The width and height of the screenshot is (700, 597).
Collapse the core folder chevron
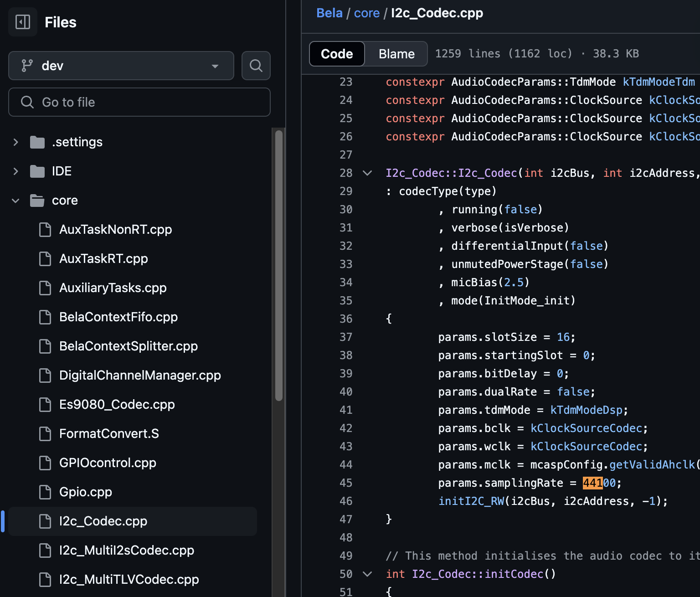pos(16,201)
